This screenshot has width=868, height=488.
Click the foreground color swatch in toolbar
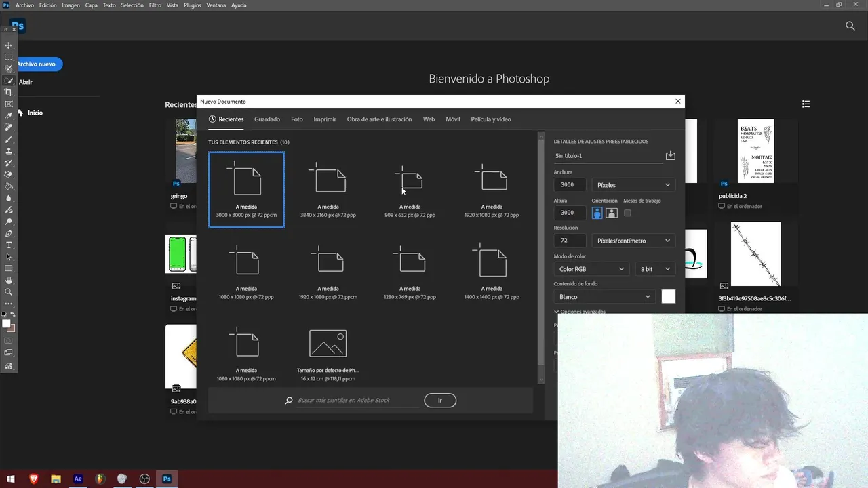point(6,324)
